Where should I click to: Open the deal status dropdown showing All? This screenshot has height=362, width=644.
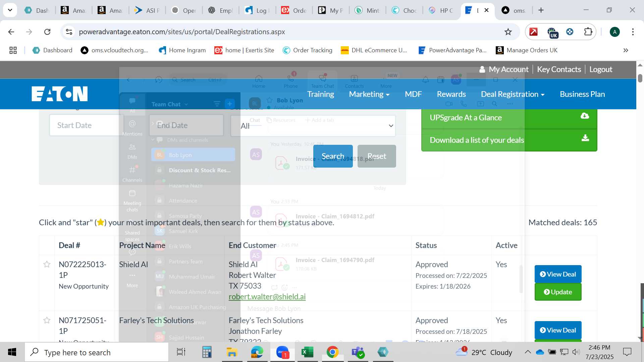tap(313, 126)
